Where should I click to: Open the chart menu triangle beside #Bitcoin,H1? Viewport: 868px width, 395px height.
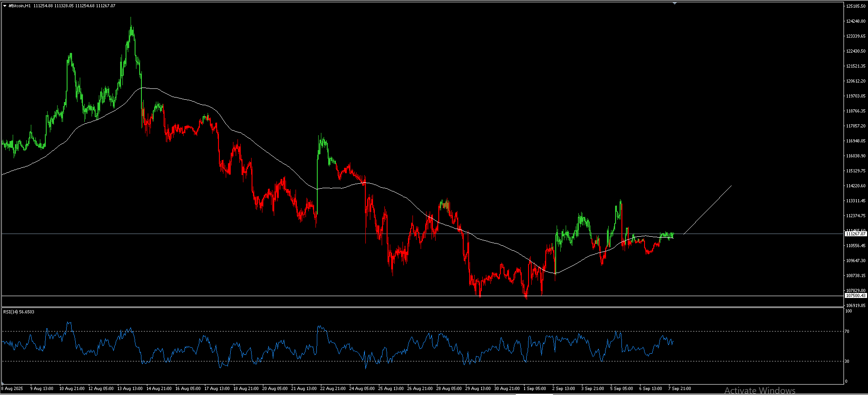point(5,6)
